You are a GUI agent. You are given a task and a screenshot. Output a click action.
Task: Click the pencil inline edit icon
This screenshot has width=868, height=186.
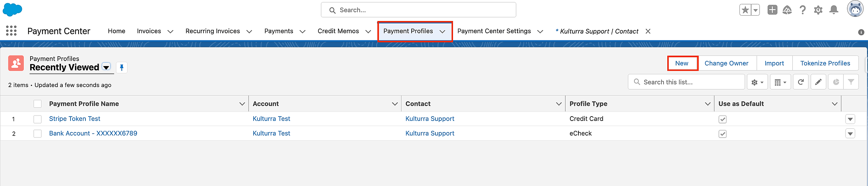tap(818, 82)
